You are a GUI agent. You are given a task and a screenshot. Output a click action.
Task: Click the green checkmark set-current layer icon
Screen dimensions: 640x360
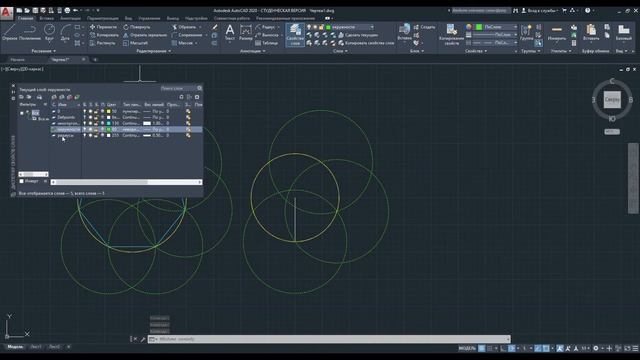click(77, 97)
